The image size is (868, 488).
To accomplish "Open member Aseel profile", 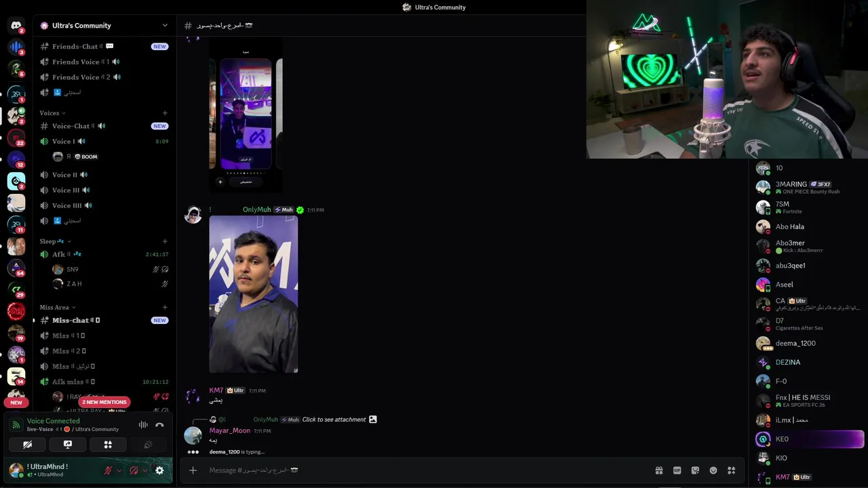I will point(809,285).
